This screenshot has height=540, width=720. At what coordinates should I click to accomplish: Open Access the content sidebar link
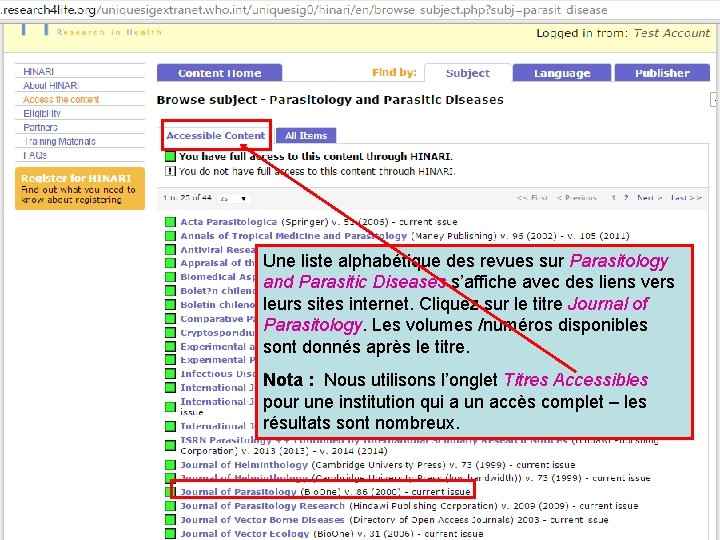[61, 100]
